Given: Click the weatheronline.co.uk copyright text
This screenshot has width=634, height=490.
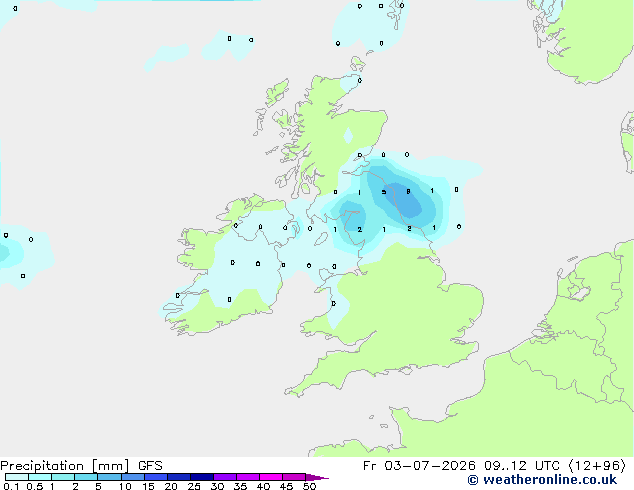Looking at the screenshot, I should click(x=542, y=480).
